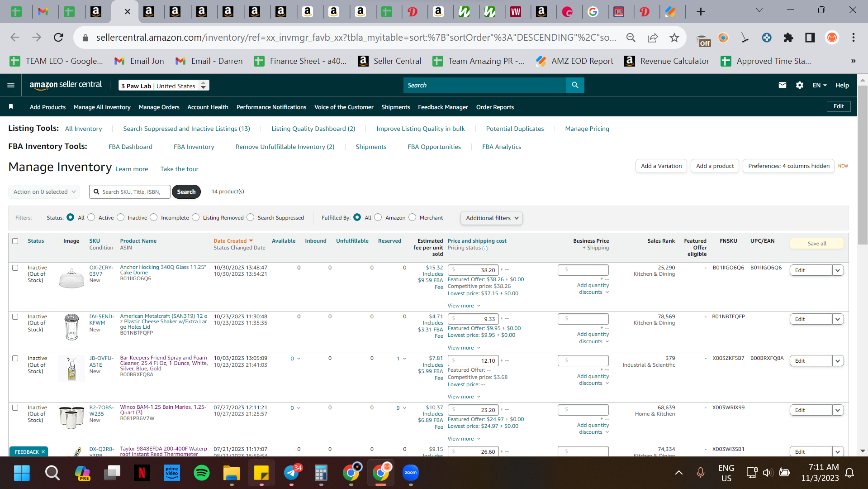
Task: Open the Windows Start menu
Action: point(22,473)
